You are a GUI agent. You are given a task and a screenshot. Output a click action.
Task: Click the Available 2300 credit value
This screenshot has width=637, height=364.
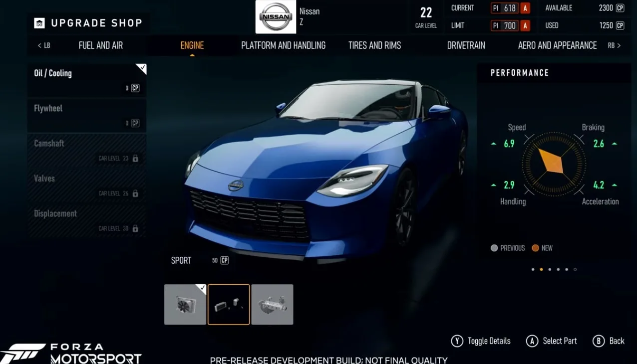point(606,8)
